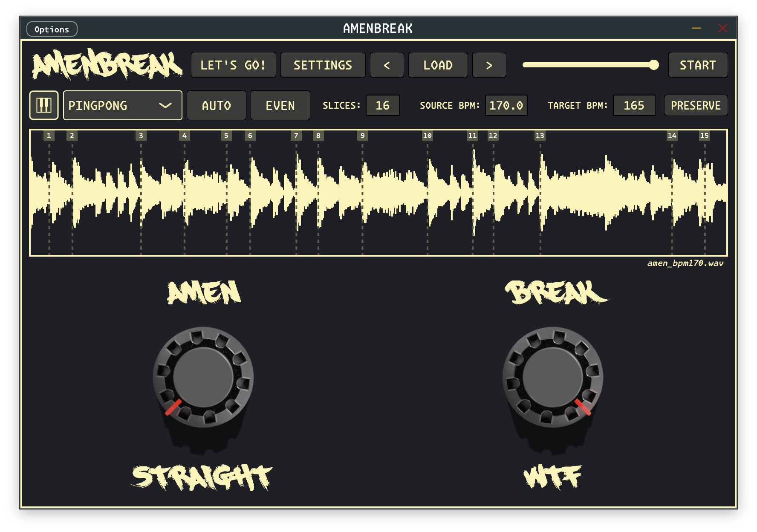The height and width of the screenshot is (532, 757).
Task: Open the Options menu
Action: tap(51, 29)
